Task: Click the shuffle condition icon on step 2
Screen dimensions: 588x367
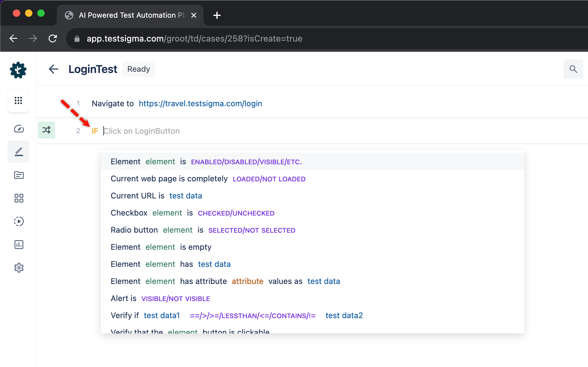Action: click(46, 130)
